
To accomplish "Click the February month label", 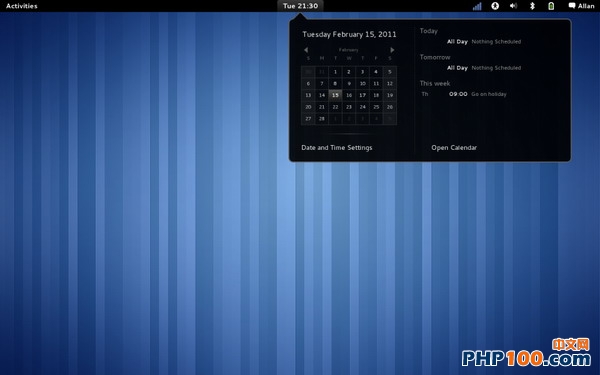I will coord(349,50).
